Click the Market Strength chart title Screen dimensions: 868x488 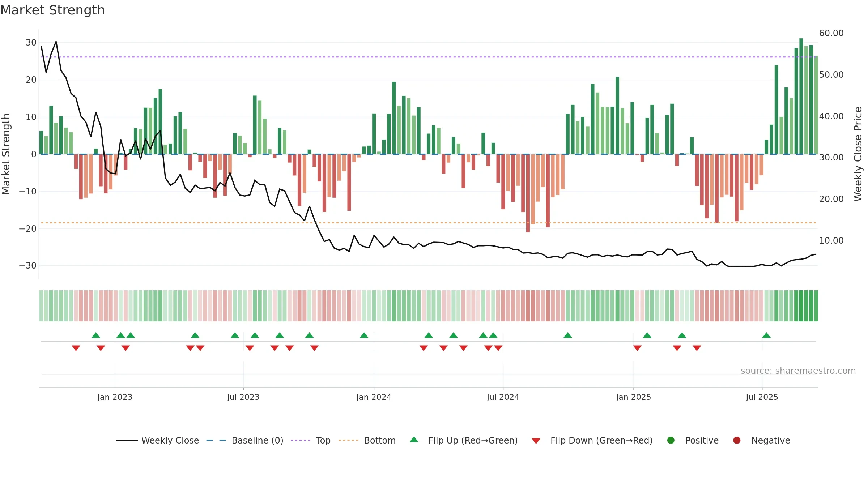[52, 10]
